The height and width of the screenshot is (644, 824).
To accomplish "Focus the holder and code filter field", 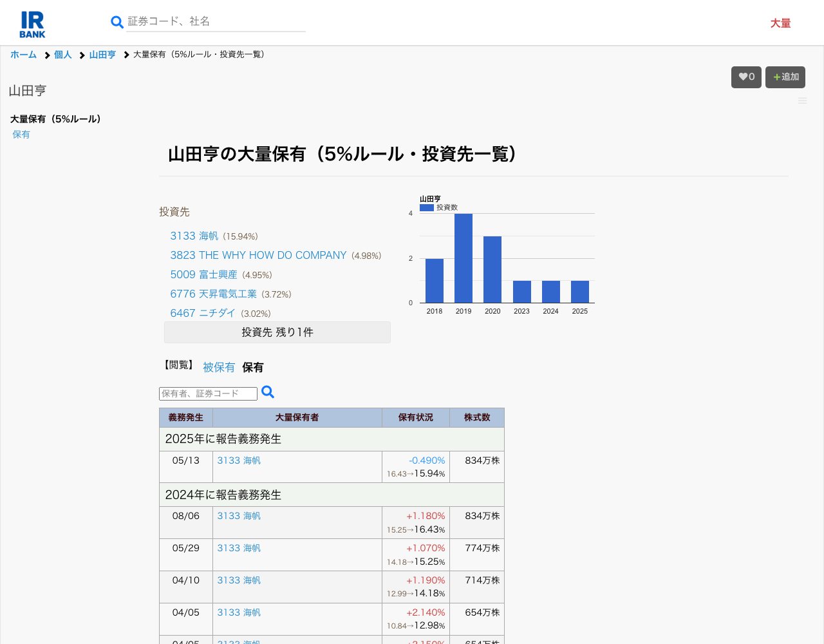I will (208, 393).
